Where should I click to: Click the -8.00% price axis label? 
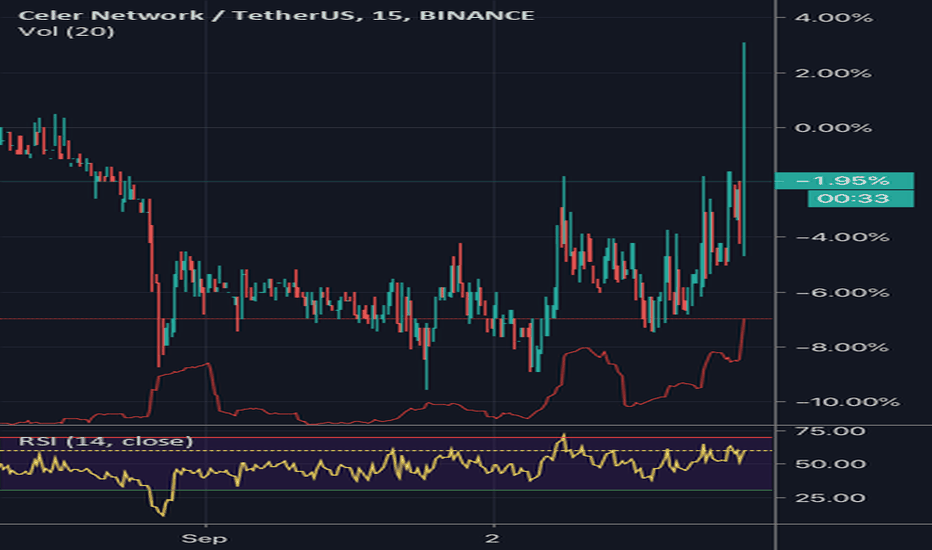(842, 347)
